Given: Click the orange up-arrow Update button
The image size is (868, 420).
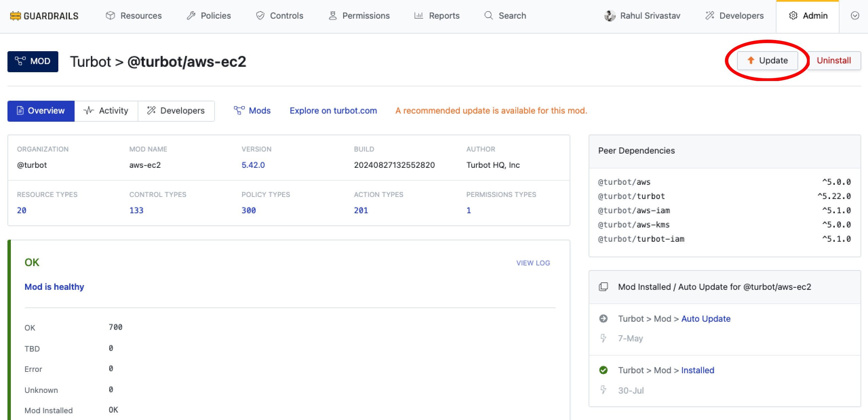Looking at the screenshot, I should [768, 61].
